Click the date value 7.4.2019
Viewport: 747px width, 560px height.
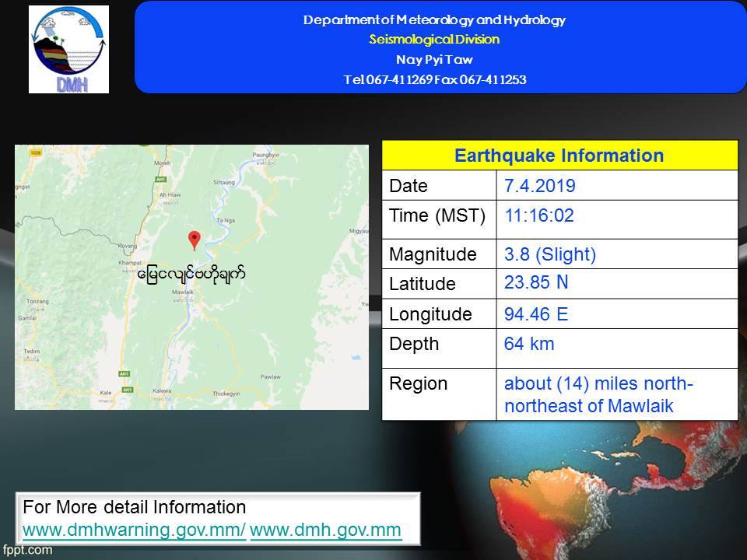(x=539, y=186)
